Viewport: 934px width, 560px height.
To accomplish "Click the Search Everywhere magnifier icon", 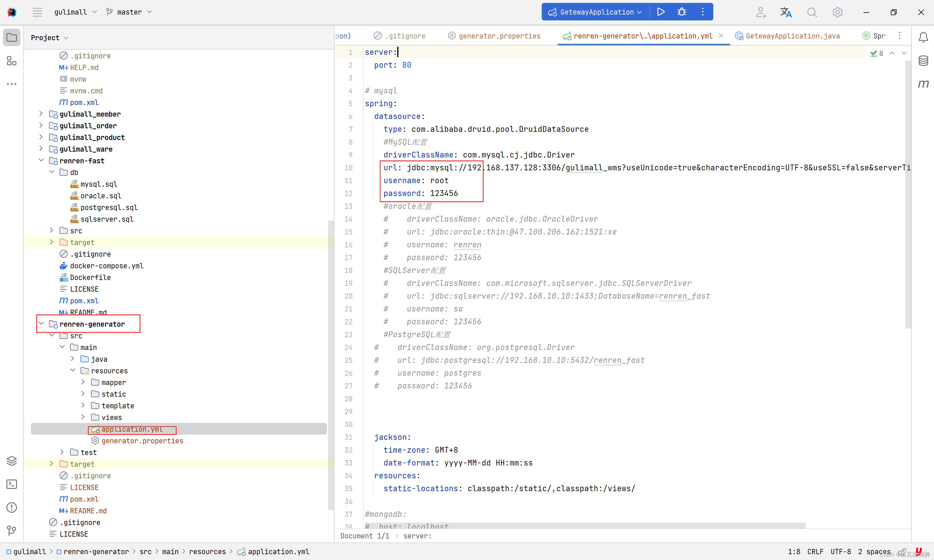I will [x=812, y=12].
